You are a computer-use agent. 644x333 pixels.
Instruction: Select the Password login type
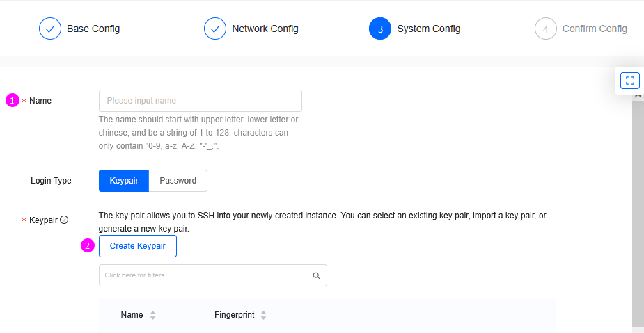coord(178,181)
